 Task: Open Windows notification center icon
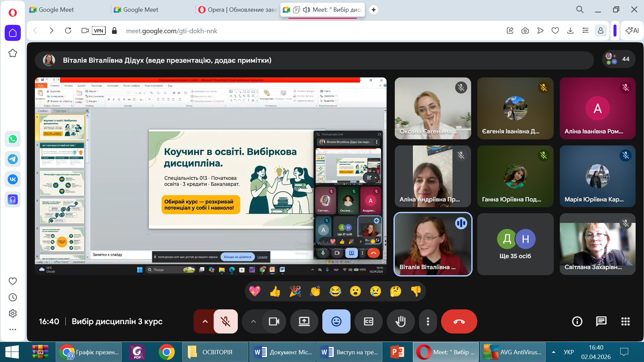coord(624,352)
